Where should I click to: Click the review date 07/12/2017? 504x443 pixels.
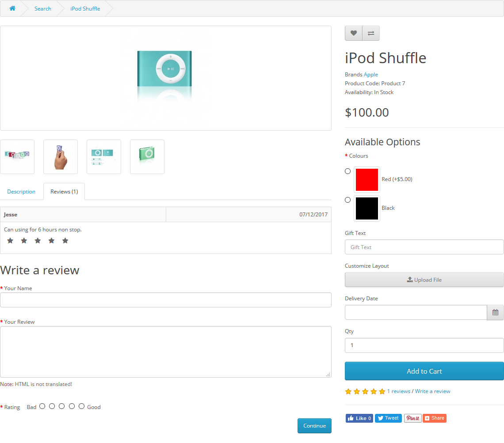coord(313,215)
